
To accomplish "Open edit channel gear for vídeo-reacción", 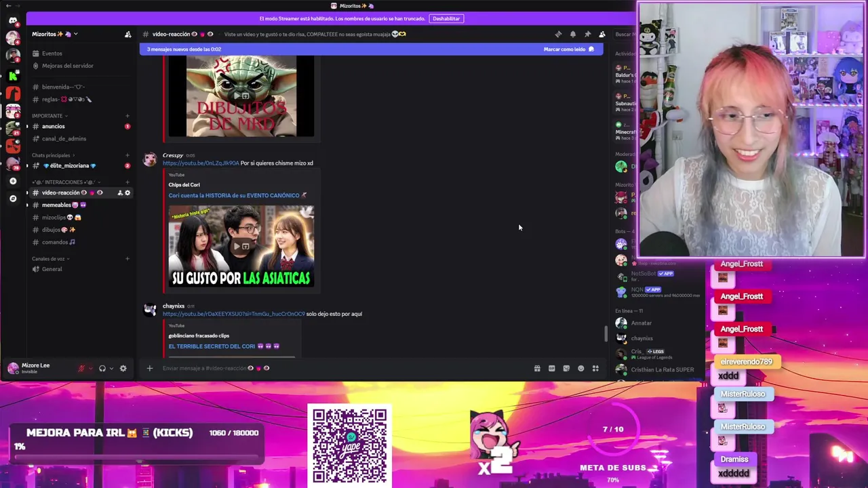I will (x=127, y=192).
